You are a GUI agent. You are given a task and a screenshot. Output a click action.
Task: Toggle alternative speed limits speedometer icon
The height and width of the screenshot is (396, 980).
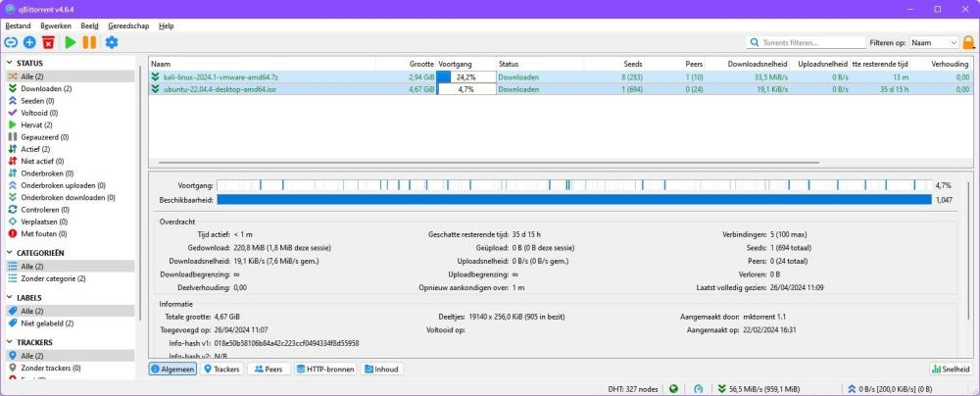click(x=699, y=388)
